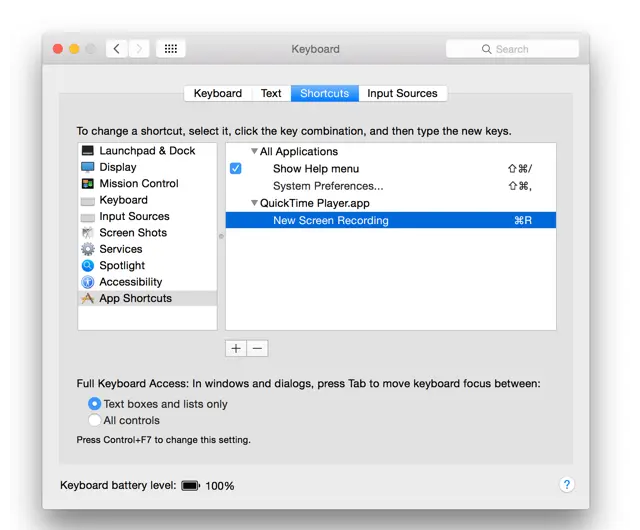Select the Screen Shots label
640x530 pixels.
[x=133, y=233]
